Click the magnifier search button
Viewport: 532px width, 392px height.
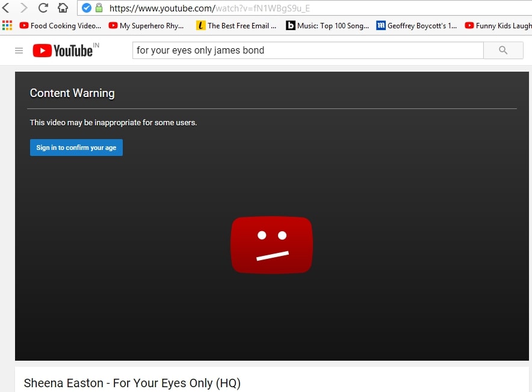503,50
